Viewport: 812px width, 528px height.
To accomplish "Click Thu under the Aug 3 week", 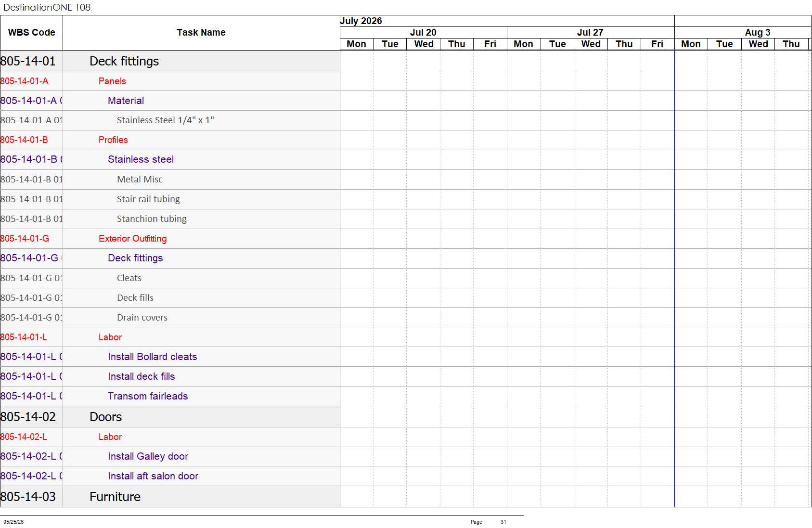I will [x=791, y=44].
